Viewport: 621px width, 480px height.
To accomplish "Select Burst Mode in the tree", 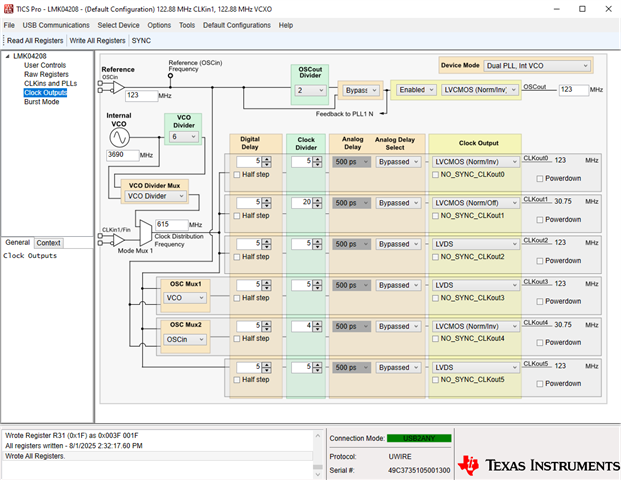I will (x=41, y=102).
